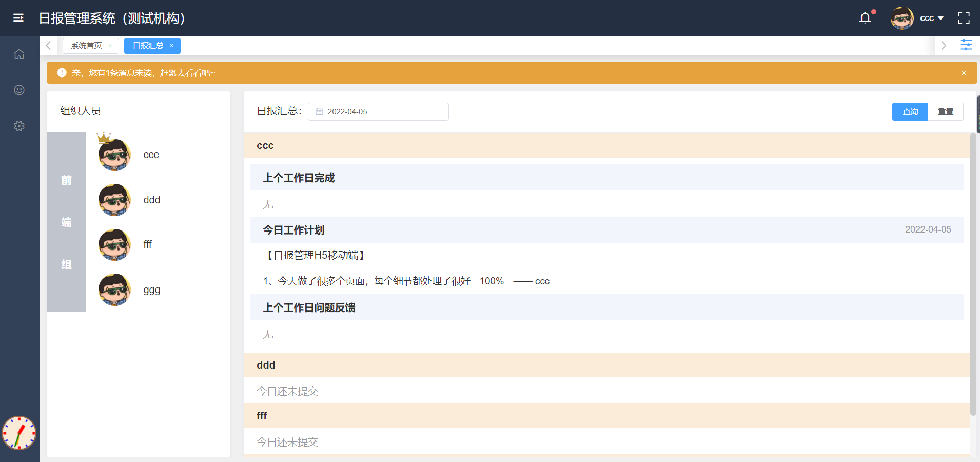Click calendar icon in date field
This screenshot has height=462, width=980.
pyautogui.click(x=319, y=111)
